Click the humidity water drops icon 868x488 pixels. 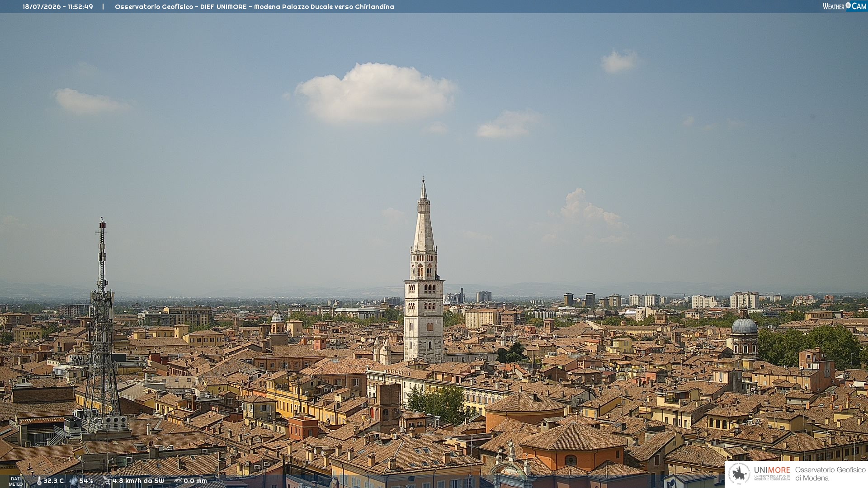tap(73, 481)
